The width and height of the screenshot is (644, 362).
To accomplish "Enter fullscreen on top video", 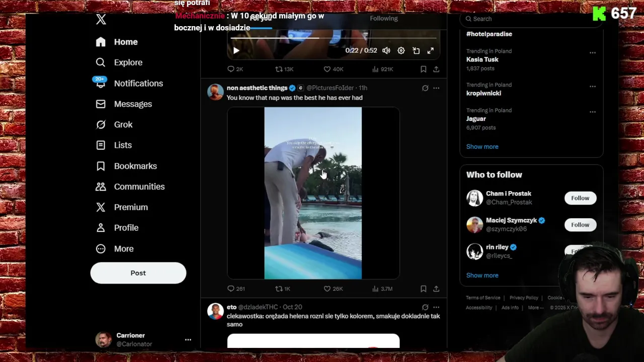I will (x=431, y=51).
